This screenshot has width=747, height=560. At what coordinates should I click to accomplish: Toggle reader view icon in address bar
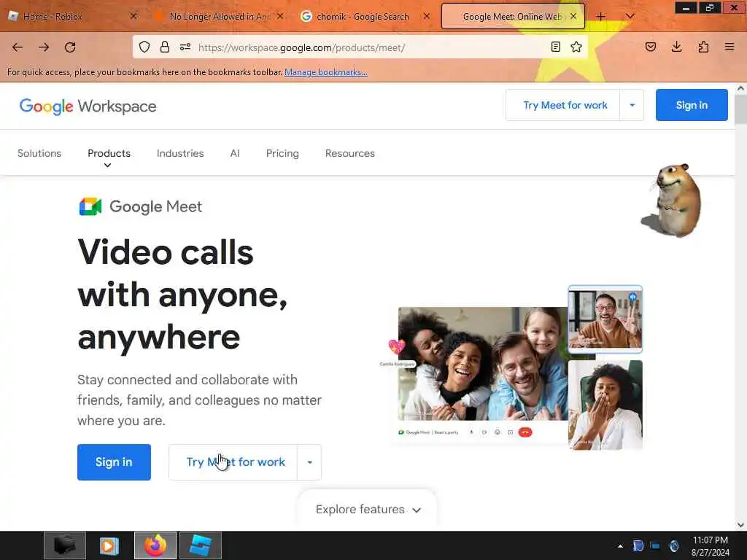coord(555,47)
